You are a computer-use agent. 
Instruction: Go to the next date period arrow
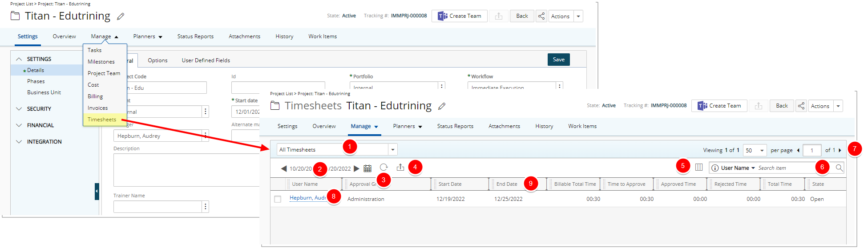[x=356, y=168]
